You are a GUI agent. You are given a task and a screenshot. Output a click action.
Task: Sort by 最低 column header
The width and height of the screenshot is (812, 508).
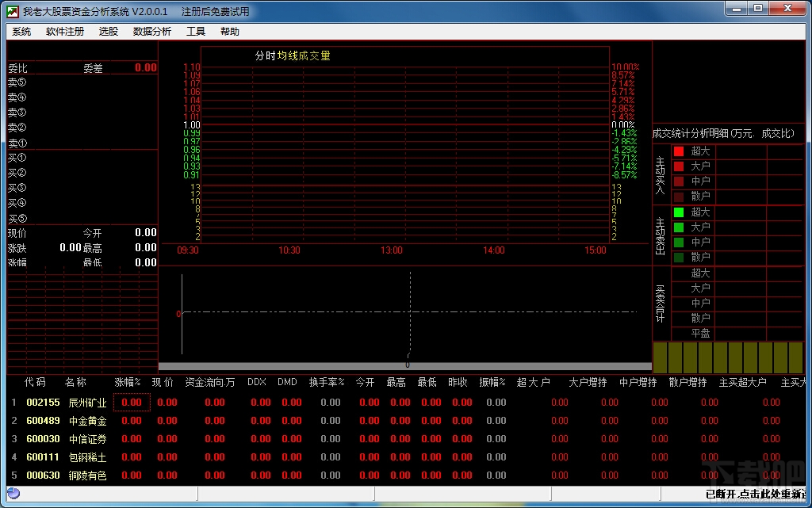pyautogui.click(x=427, y=382)
